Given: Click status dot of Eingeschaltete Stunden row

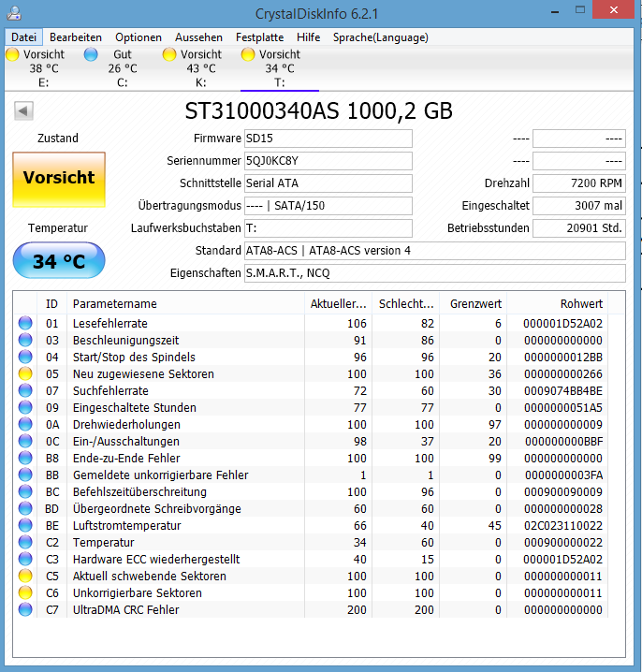Looking at the screenshot, I should tap(25, 407).
